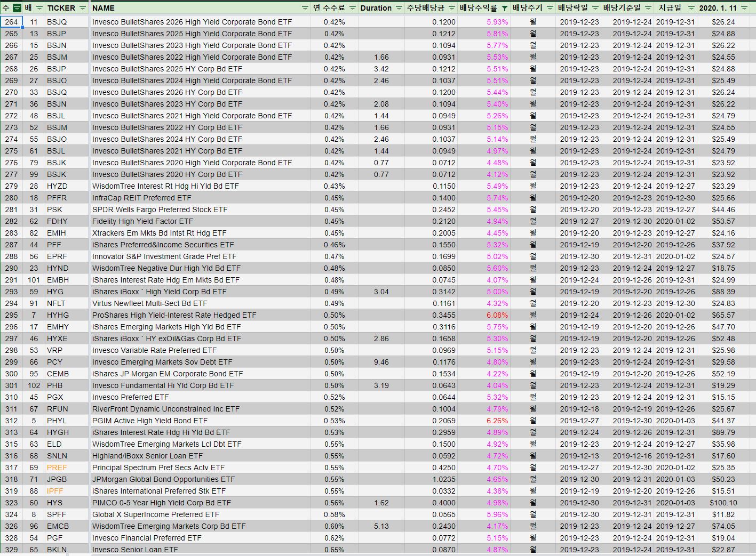This screenshot has height=556, width=756.
Task: Select the orange PREF ticker cell
Action: [66, 468]
